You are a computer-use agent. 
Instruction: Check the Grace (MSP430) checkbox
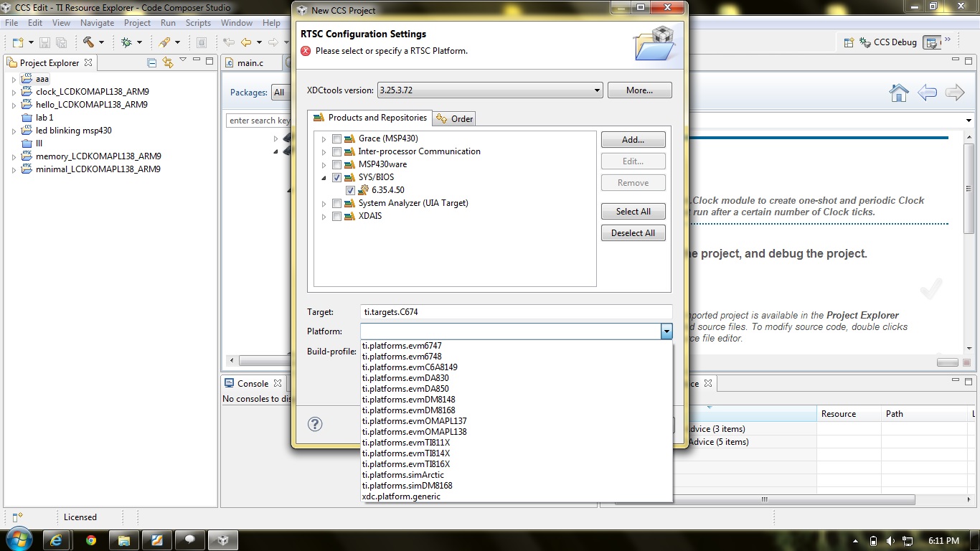pos(336,138)
